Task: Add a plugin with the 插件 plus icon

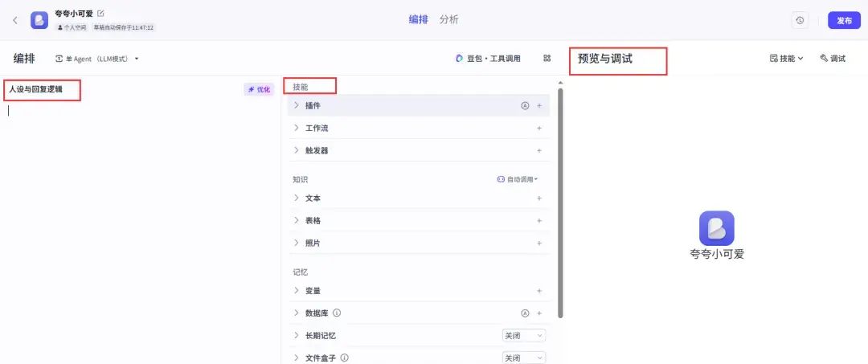Action: (539, 105)
